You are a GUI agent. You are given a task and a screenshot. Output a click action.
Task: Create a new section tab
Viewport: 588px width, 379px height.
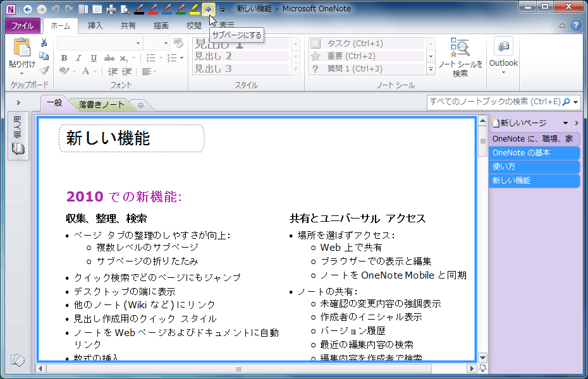tap(140, 105)
